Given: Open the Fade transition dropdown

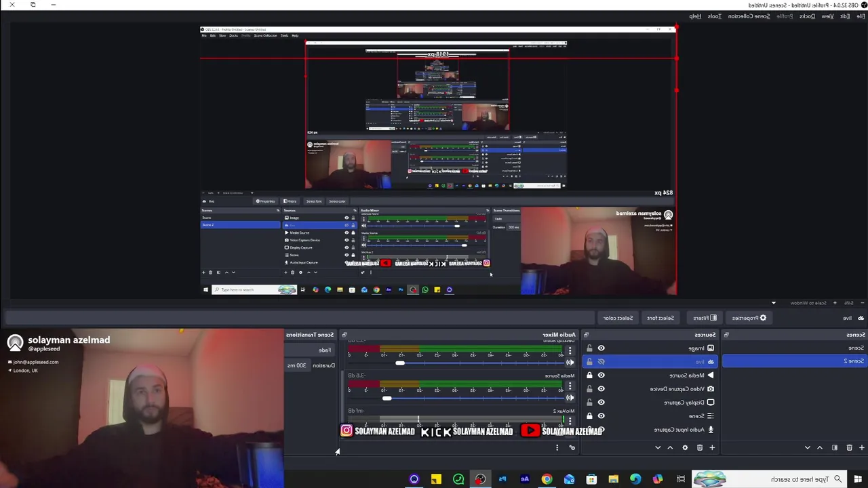Looking at the screenshot, I should click(x=311, y=350).
